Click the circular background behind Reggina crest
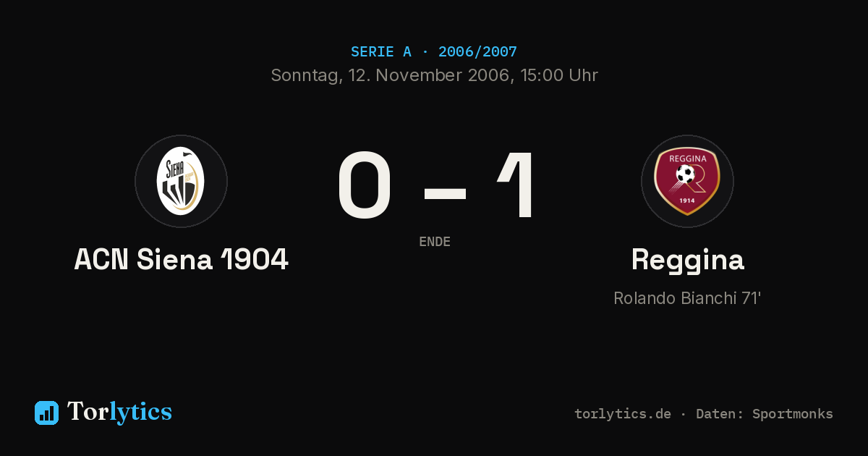The image size is (868, 456). tap(687, 181)
